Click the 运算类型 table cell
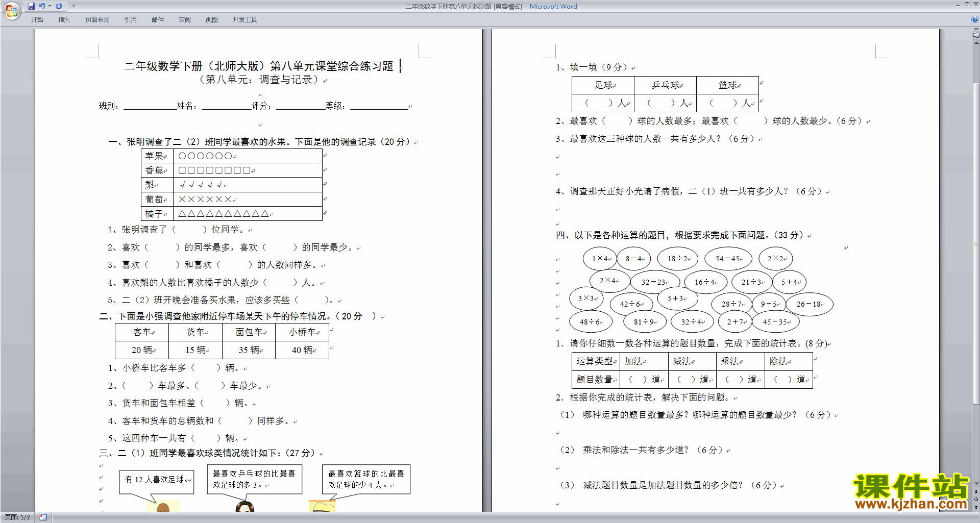 click(596, 361)
